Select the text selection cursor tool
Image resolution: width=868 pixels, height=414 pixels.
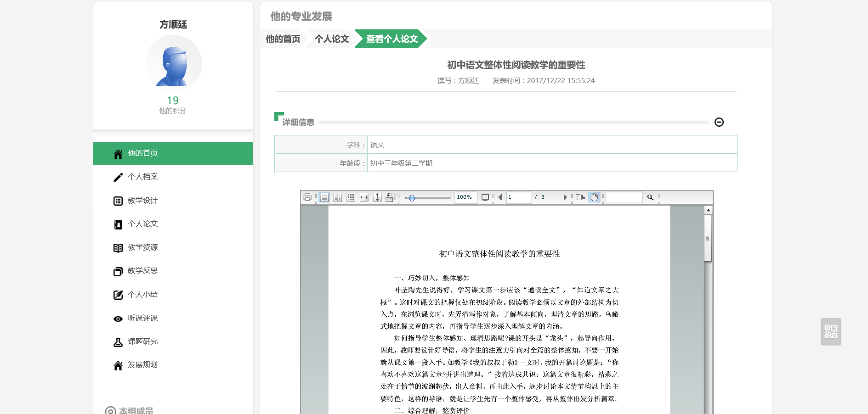point(580,197)
